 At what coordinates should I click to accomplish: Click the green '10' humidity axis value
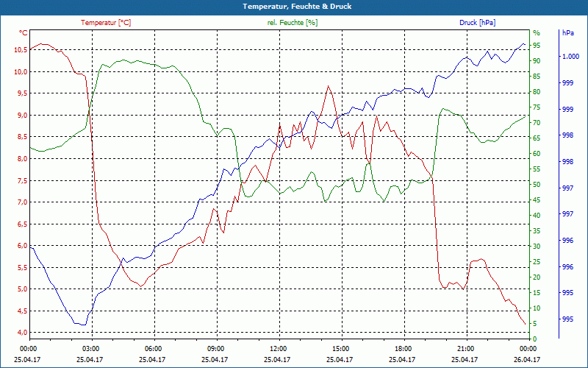(537, 308)
